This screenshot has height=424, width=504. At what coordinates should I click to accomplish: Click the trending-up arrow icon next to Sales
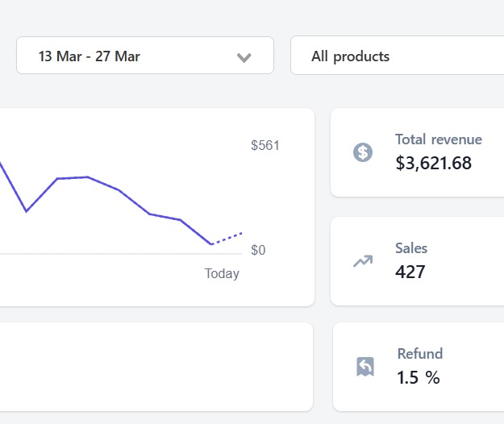coord(363,261)
